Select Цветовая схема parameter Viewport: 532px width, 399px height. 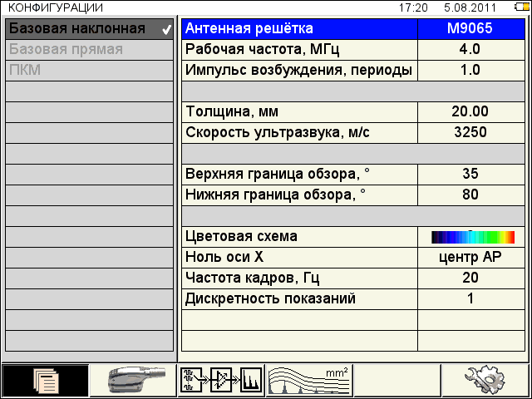(299, 237)
